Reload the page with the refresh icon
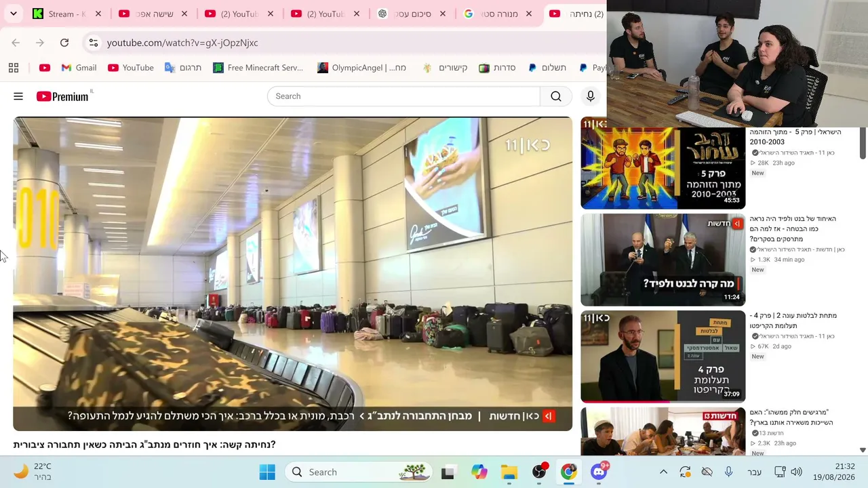 coord(64,43)
